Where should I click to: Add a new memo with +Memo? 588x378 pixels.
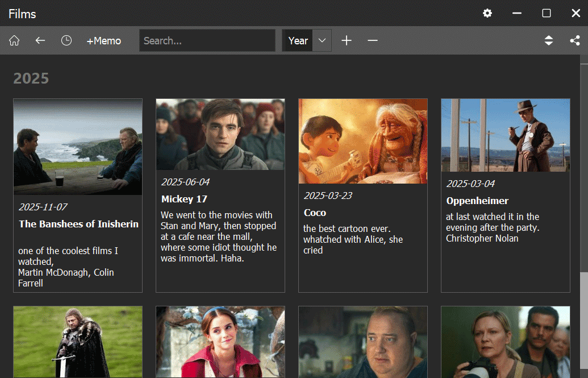(x=103, y=41)
